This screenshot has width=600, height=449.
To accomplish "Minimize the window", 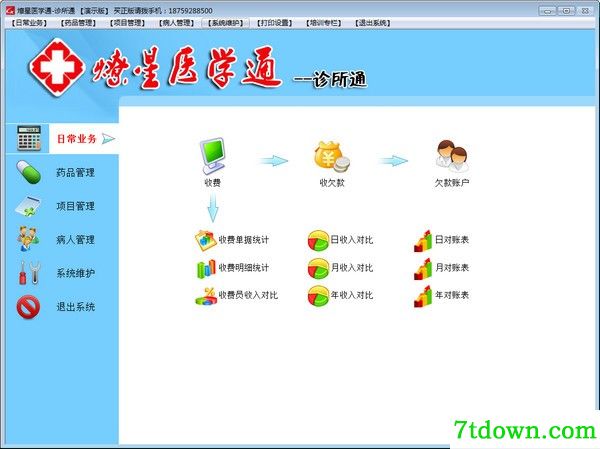I will tap(548, 11).
